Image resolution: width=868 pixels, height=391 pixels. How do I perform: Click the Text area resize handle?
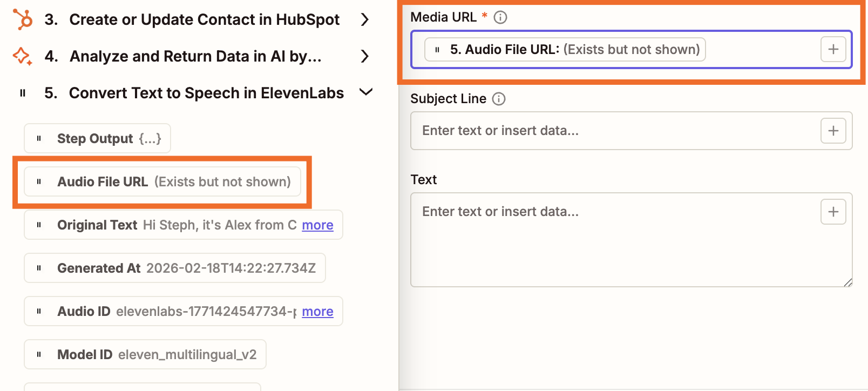[x=847, y=282]
